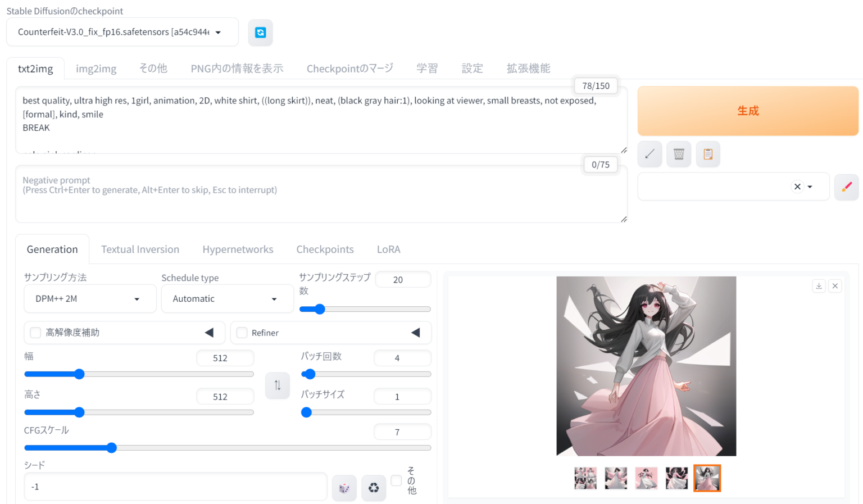Swap width and height with arrow icon

[x=277, y=385]
